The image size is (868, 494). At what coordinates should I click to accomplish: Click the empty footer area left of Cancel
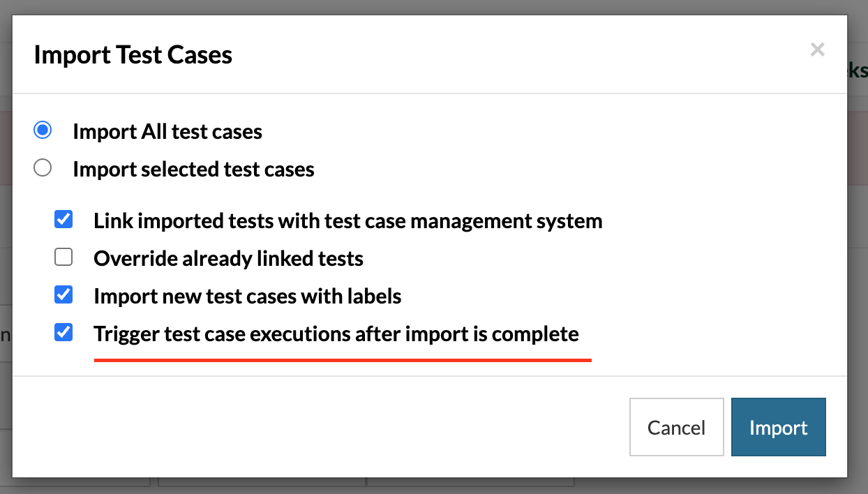point(314,427)
